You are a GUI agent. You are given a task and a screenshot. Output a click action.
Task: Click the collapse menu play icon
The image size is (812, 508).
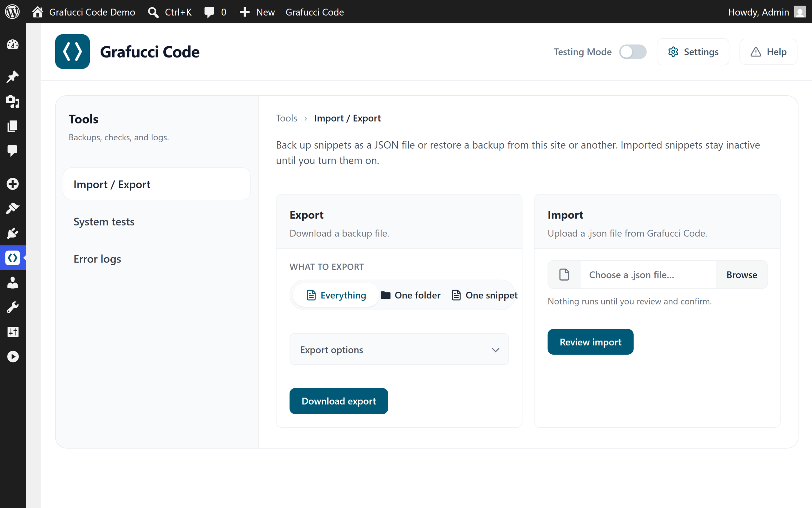point(13,357)
